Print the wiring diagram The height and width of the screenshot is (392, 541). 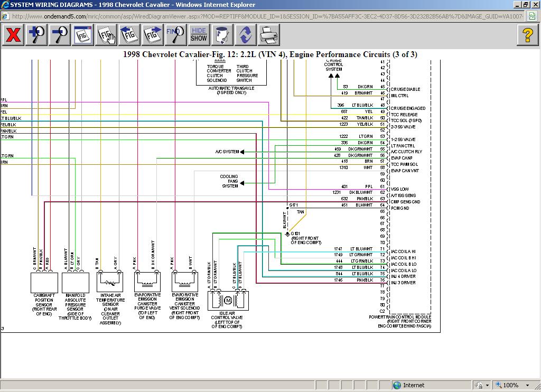tap(269, 35)
